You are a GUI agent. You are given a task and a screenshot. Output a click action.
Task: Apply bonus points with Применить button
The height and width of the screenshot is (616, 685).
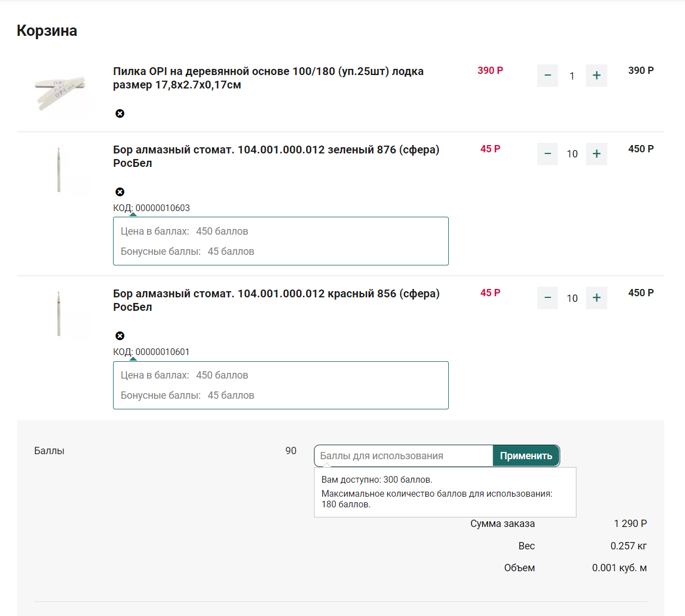[x=526, y=456]
